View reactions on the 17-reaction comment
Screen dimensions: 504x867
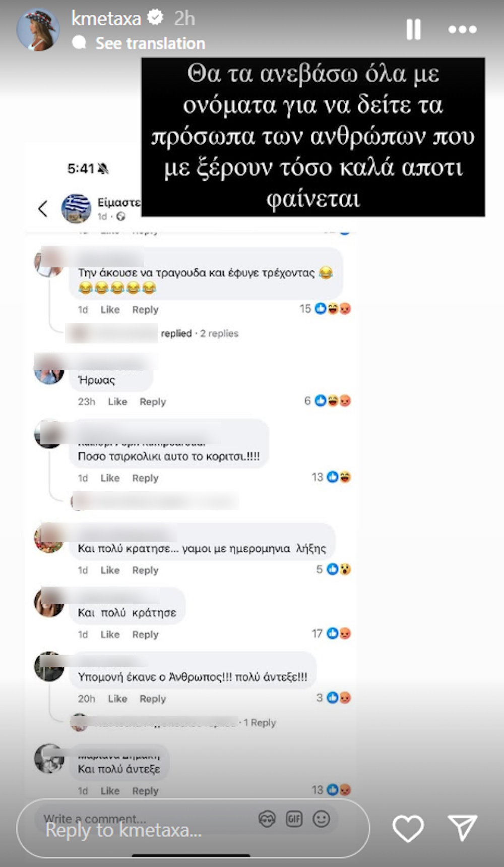coord(331,633)
